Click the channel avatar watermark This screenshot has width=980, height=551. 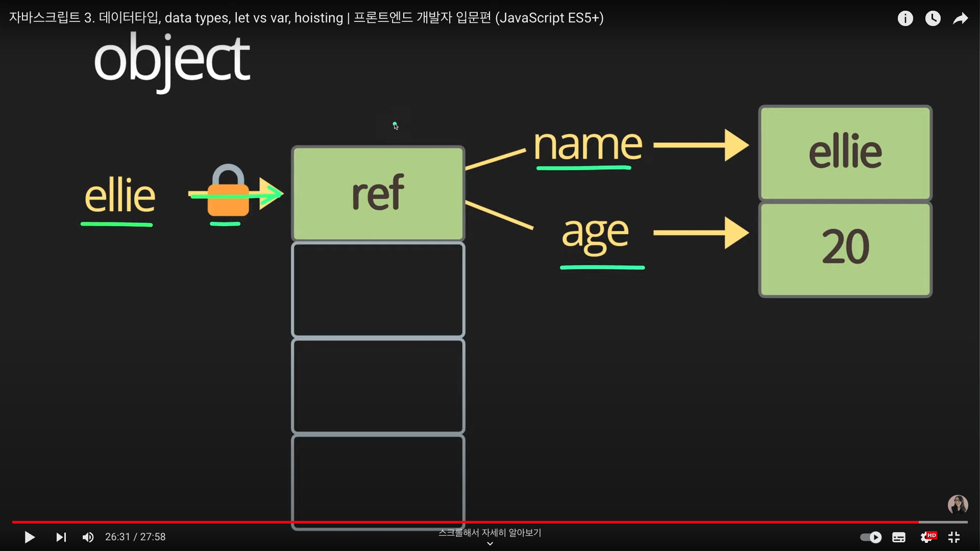tap(958, 505)
